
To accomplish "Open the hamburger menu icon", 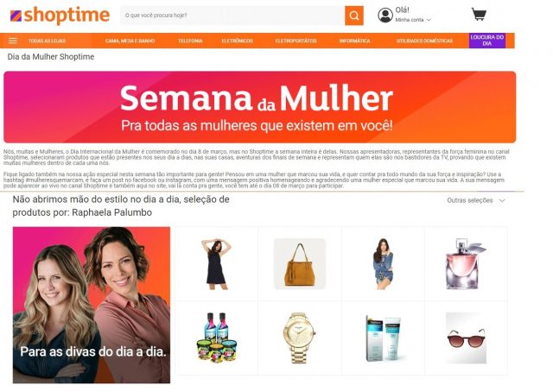I will pos(13,41).
